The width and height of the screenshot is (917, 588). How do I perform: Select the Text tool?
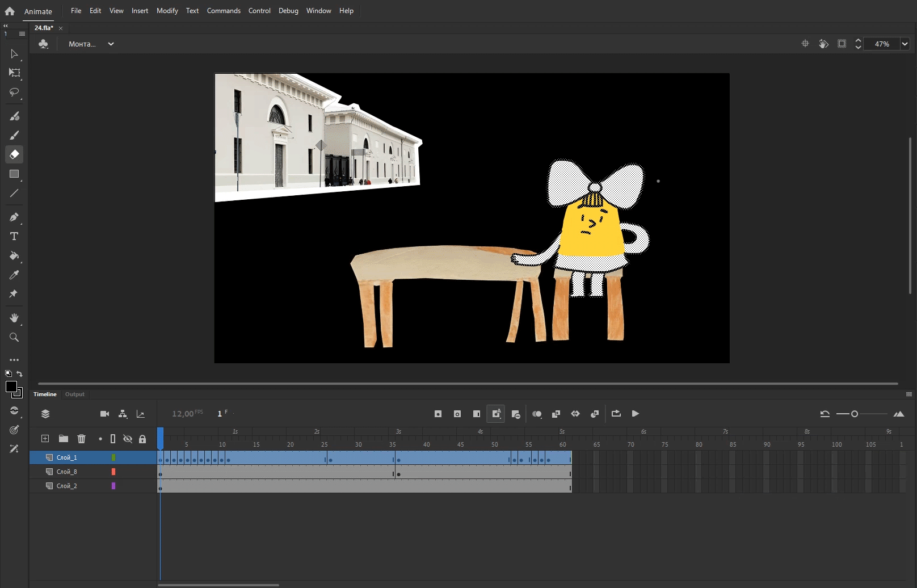click(14, 236)
